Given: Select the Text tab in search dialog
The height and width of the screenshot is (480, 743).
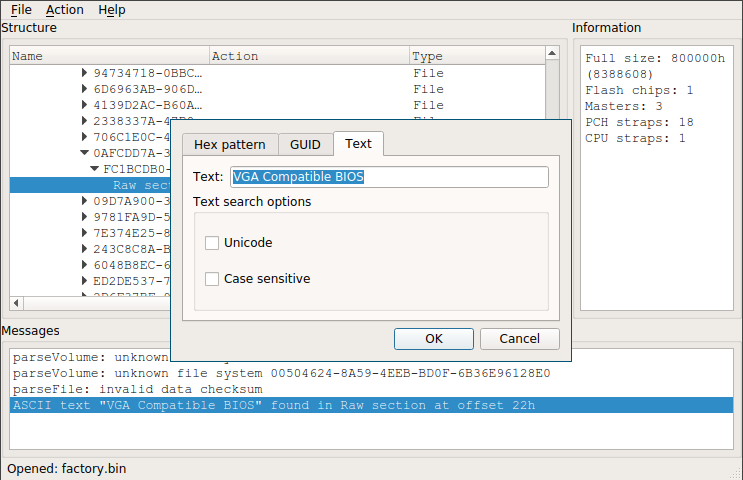Looking at the screenshot, I should 358,144.
